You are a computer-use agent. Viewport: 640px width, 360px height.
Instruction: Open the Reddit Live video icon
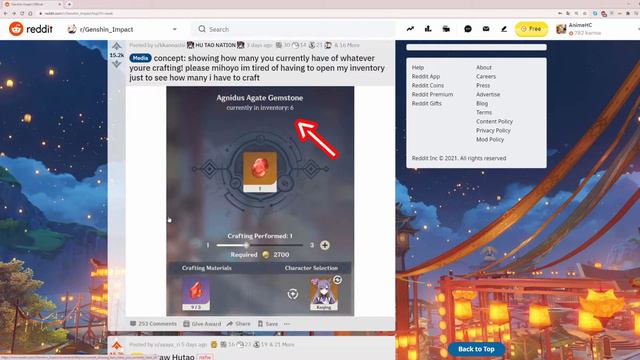point(446,29)
